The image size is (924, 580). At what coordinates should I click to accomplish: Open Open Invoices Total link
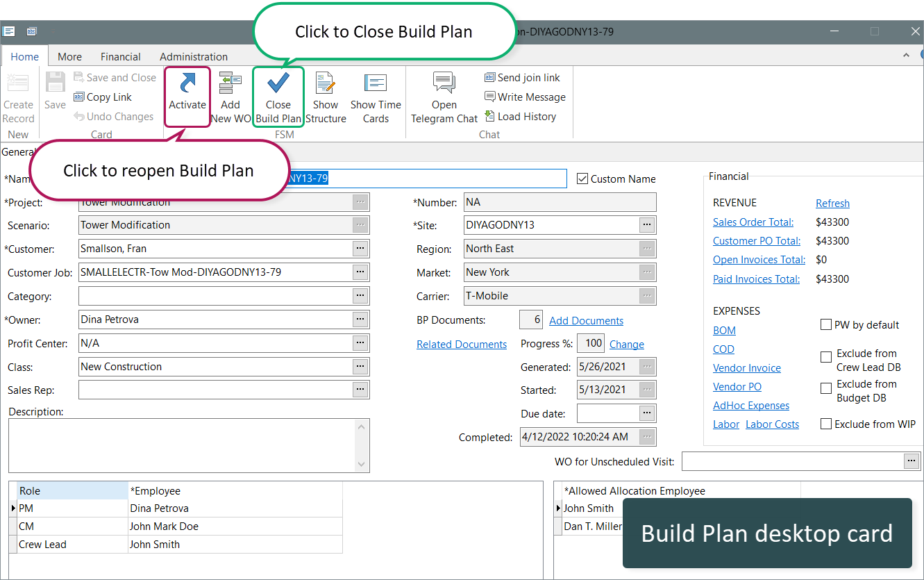click(759, 260)
